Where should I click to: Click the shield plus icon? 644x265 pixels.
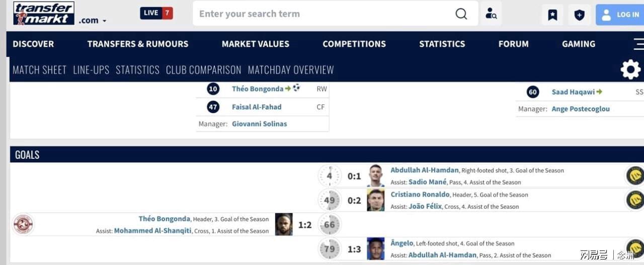pyautogui.click(x=579, y=15)
